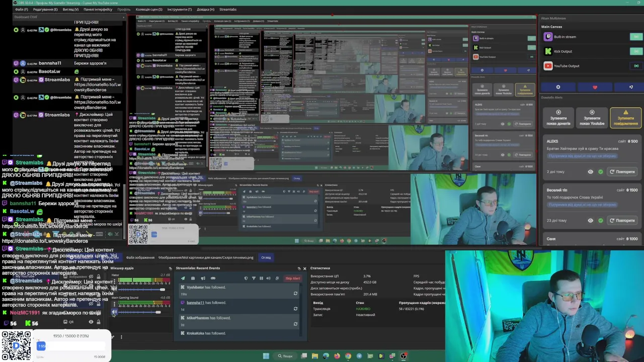This screenshot has height=362, width=644.
Task: Open File Explorer from the taskbar
Action: tap(315, 356)
